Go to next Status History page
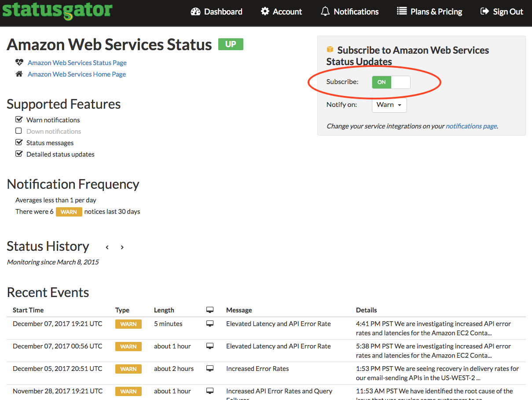This screenshot has width=532, height=400. 122,247
